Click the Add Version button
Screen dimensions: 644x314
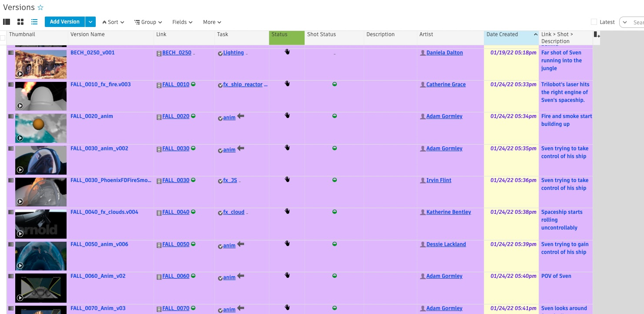pos(65,22)
